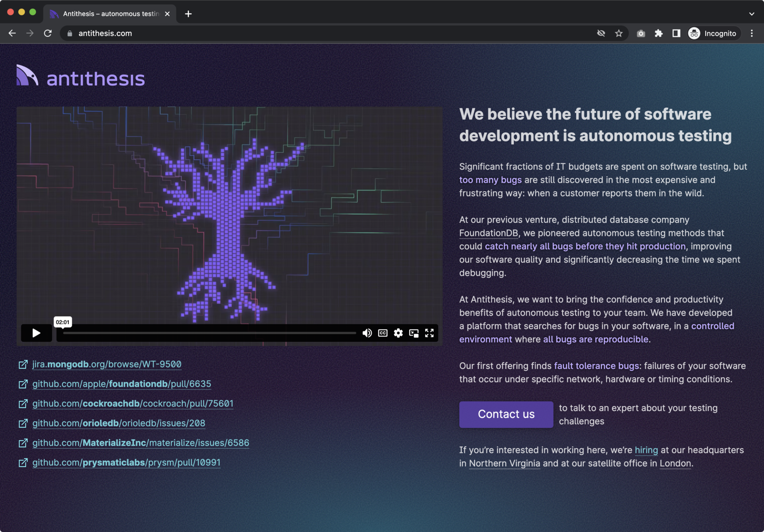This screenshot has height=532, width=764.
Task: Click the camera capture icon in the toolbar
Action: 641,33
